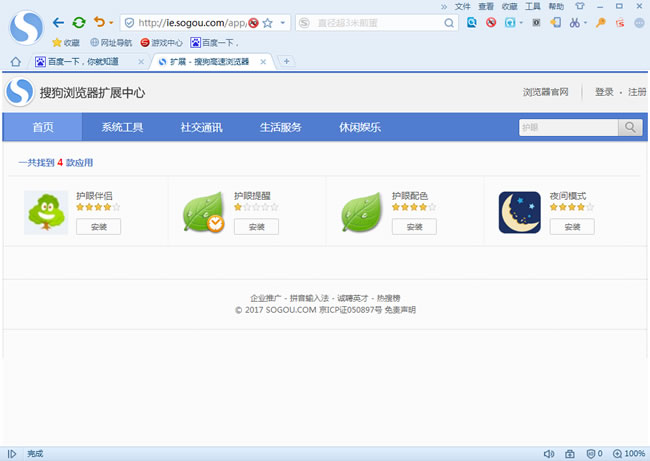
Task: Open a new tab with the plus button
Action: (286, 61)
